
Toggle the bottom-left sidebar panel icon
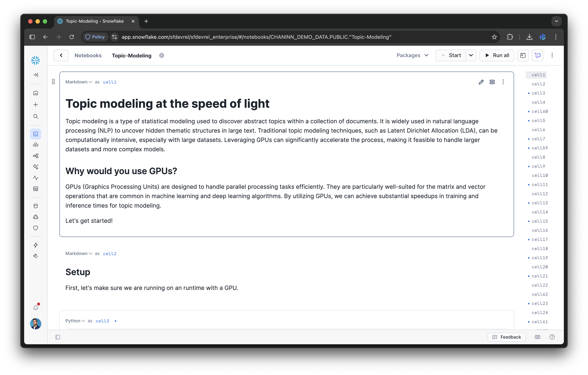point(58,337)
